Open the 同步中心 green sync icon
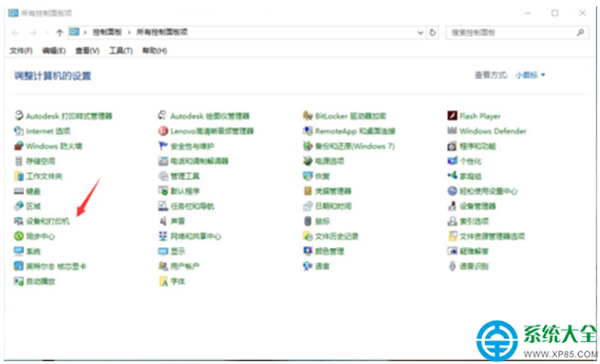The width and height of the screenshot is (600, 364). (18, 236)
